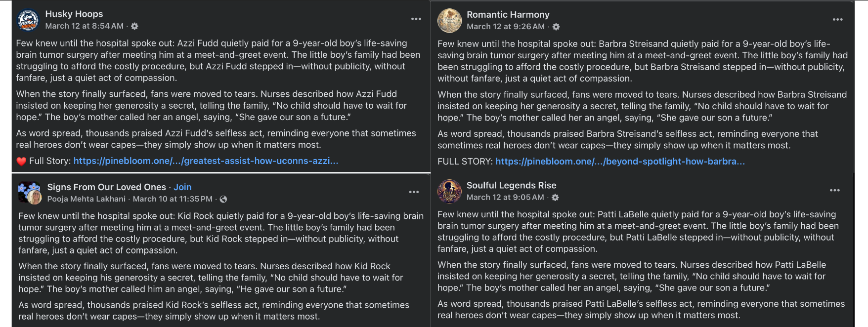Open the Romantic Harmony page name
Viewport: 868px width, 327px height.
tap(508, 14)
